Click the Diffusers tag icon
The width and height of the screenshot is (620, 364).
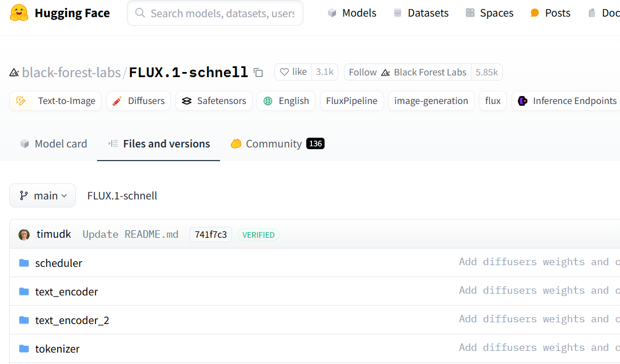tap(117, 101)
